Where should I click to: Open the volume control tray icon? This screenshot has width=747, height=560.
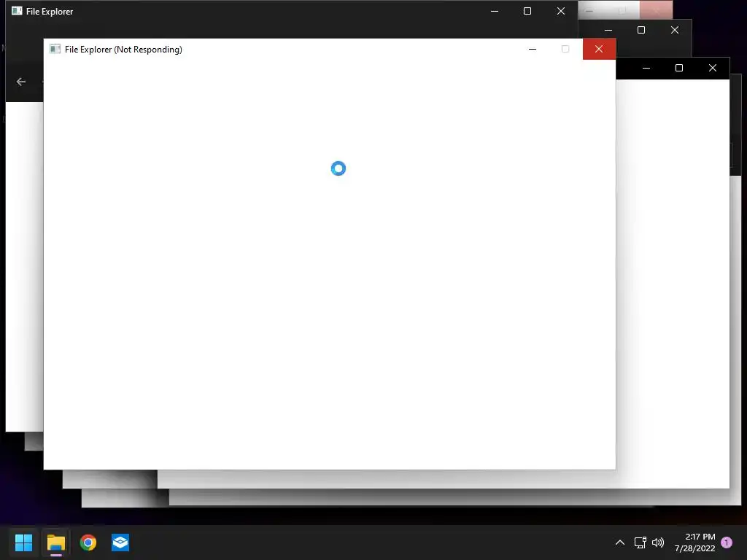(658, 542)
